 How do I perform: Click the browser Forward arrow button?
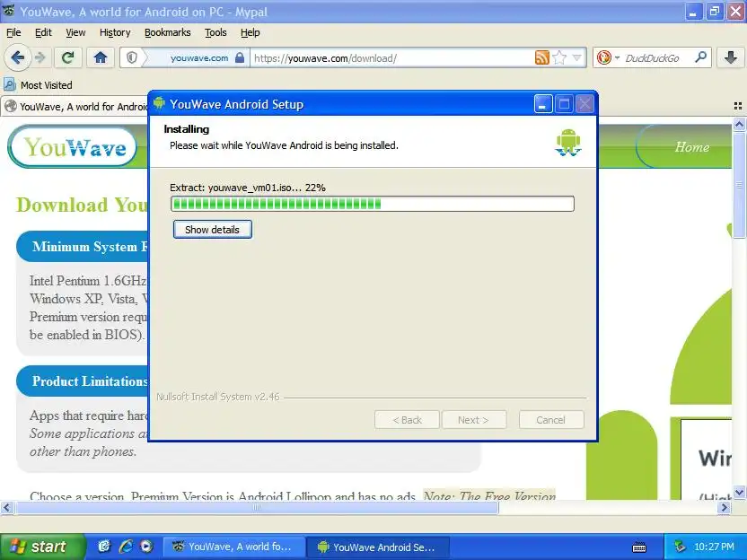pos(40,58)
